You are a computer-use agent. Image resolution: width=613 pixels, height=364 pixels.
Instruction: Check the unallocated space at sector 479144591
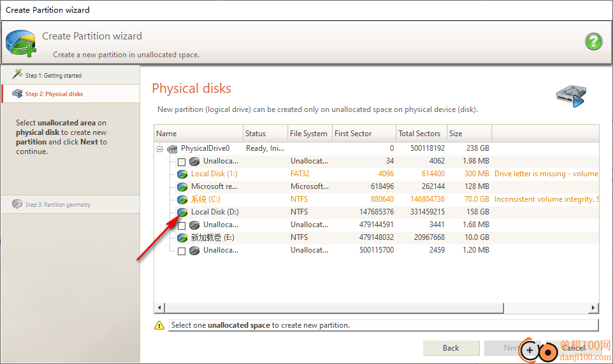182,225
